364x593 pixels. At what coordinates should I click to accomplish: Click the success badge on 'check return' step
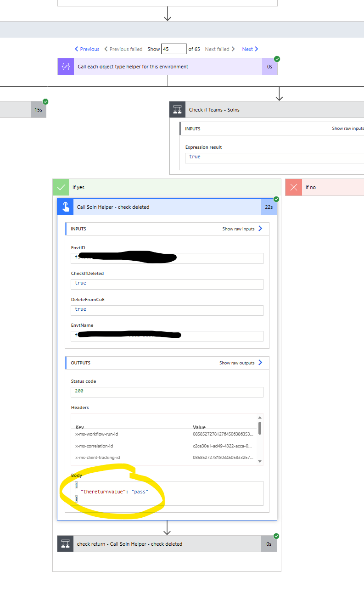276,536
